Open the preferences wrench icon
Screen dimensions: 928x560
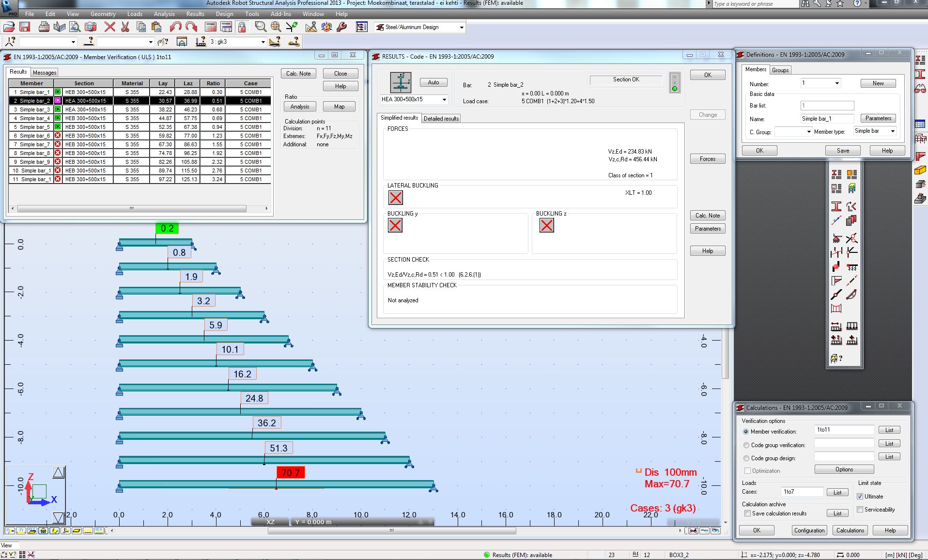341,27
